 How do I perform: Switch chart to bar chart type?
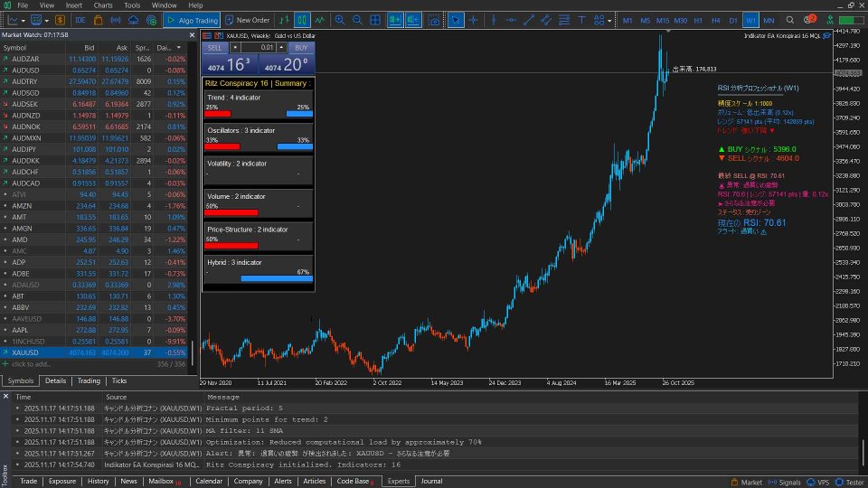(x=284, y=20)
